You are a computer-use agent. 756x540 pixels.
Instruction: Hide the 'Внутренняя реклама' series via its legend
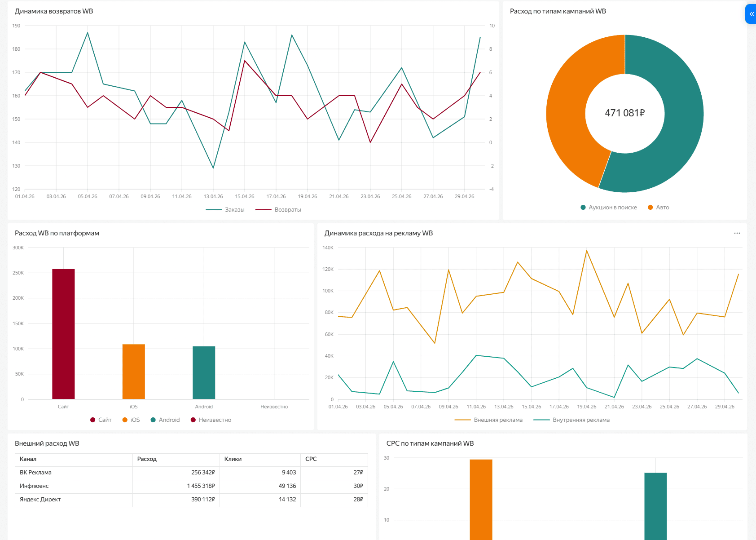click(x=571, y=420)
